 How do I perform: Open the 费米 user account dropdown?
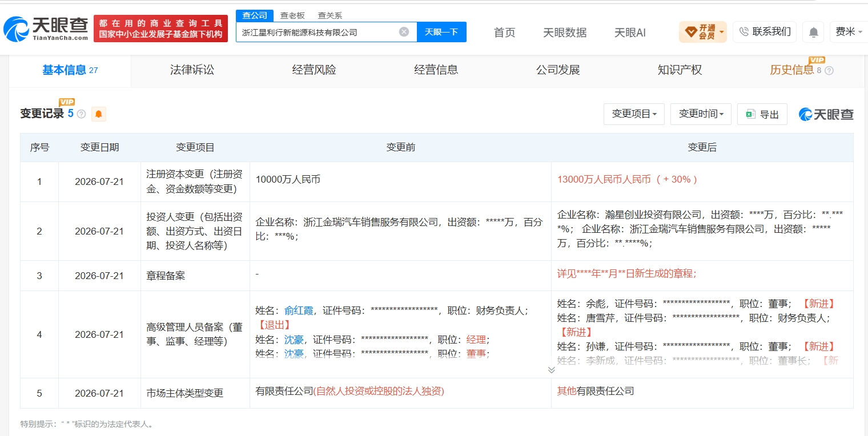(849, 32)
